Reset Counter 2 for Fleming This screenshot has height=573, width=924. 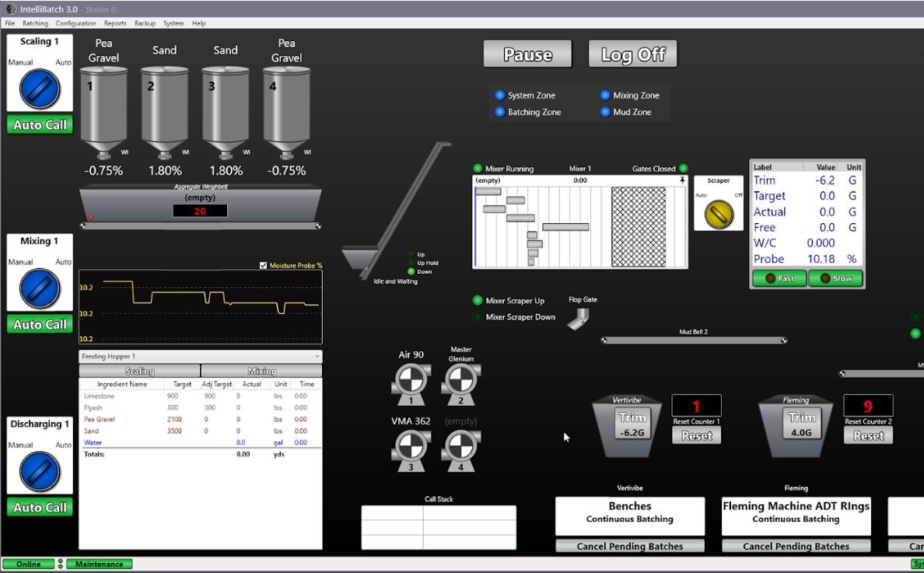[x=869, y=436]
